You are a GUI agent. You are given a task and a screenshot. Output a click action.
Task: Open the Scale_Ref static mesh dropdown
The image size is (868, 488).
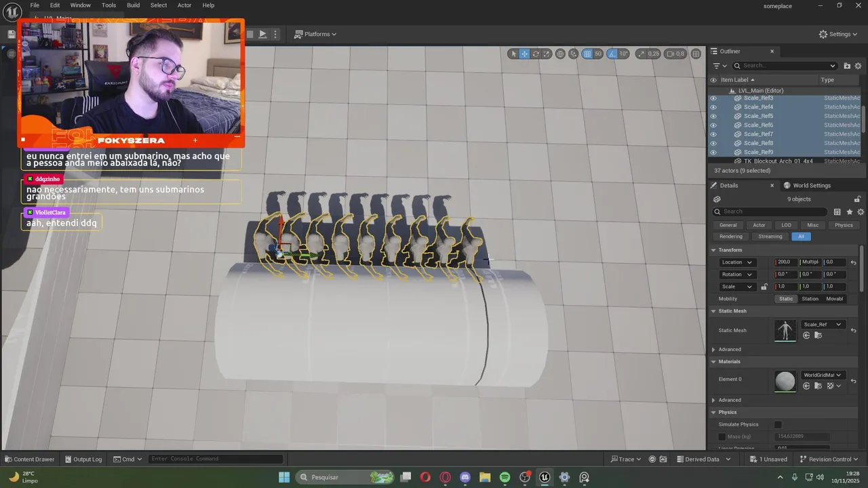click(823, 325)
